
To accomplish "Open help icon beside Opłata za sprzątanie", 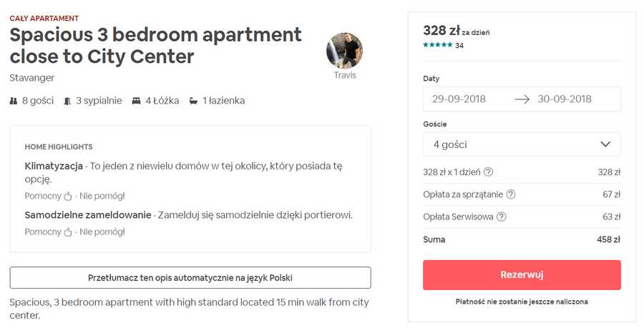I will tap(511, 194).
